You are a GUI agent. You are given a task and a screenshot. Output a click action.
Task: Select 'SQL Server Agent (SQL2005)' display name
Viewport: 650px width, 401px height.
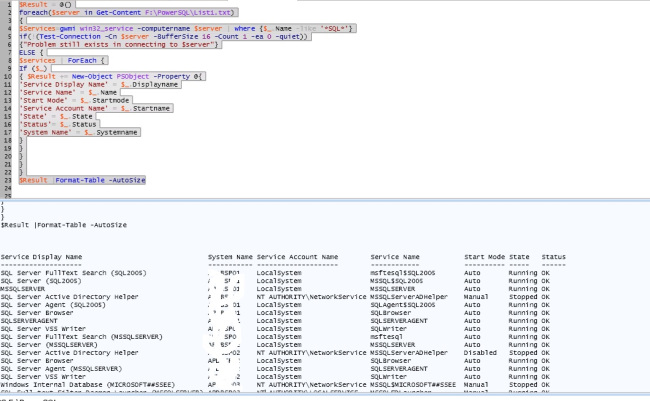(x=53, y=305)
